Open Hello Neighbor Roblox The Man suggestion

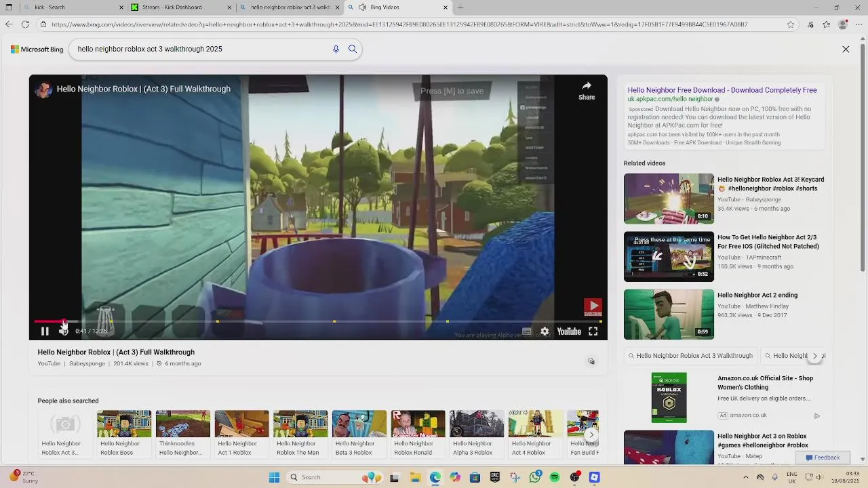click(x=300, y=433)
